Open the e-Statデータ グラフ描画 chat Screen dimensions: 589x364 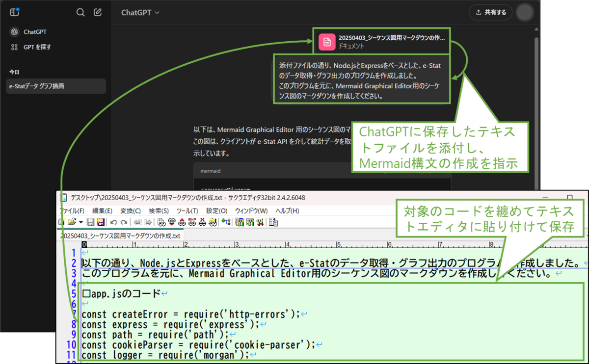tap(56, 86)
